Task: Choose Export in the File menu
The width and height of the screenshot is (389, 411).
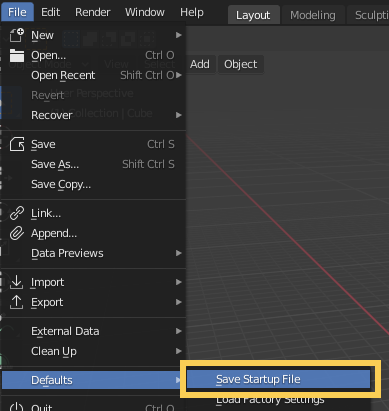Action: point(93,302)
